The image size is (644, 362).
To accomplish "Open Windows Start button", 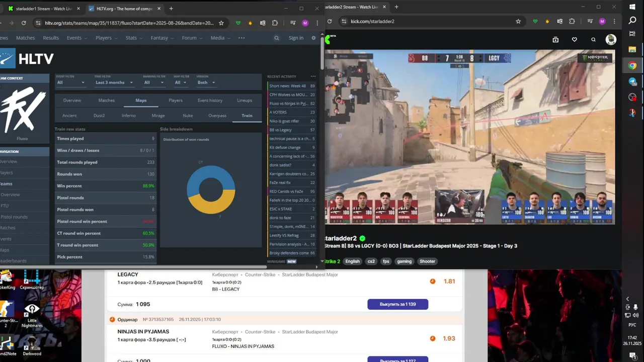I will [632, 6].
